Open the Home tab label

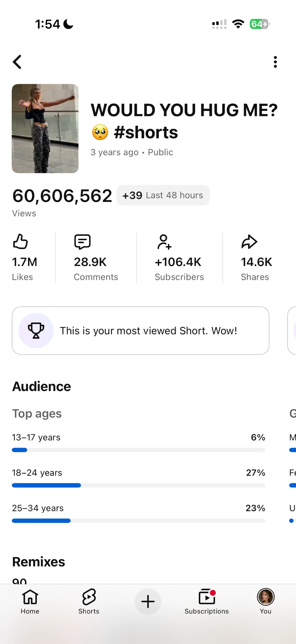pyautogui.click(x=30, y=611)
